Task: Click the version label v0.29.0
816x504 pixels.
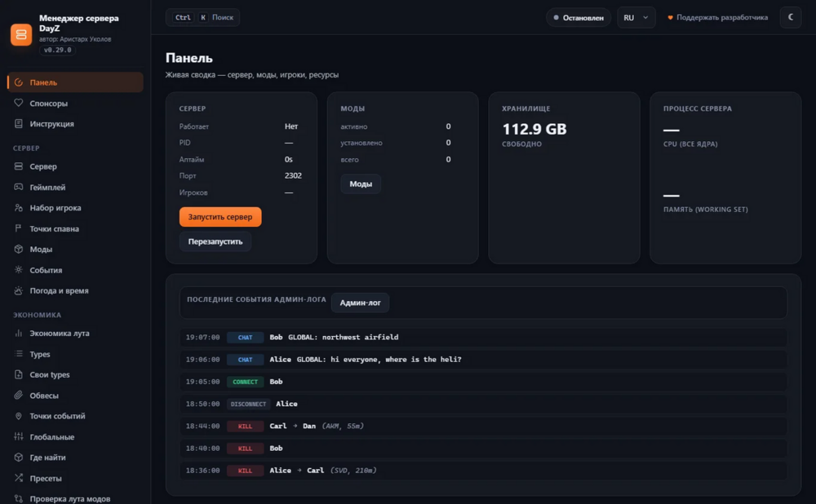Action: (58, 50)
